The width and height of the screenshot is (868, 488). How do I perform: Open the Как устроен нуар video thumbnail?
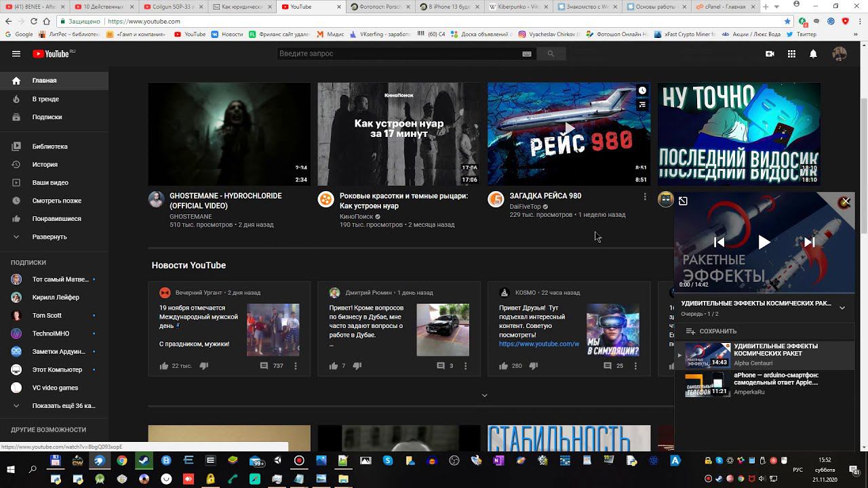pyautogui.click(x=399, y=134)
